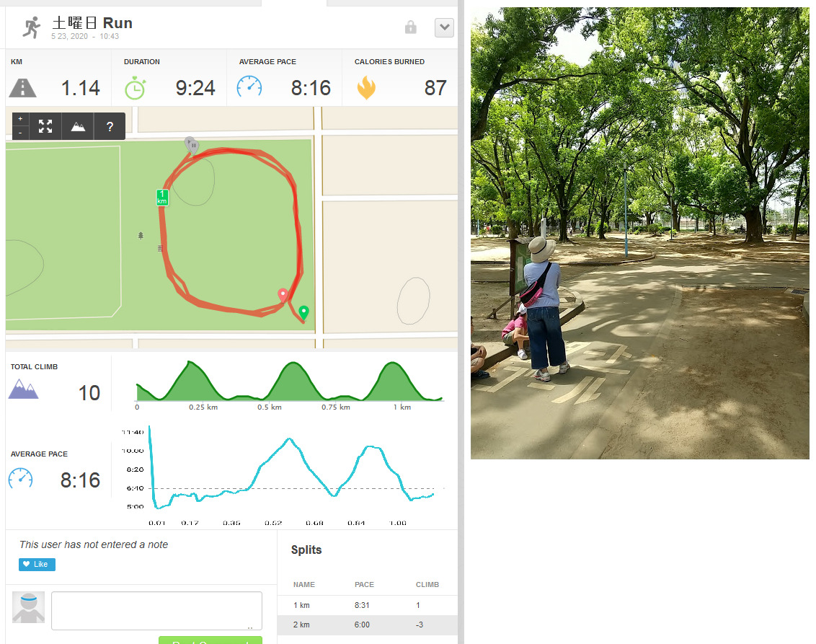Select the 2 km split row

[x=368, y=625]
